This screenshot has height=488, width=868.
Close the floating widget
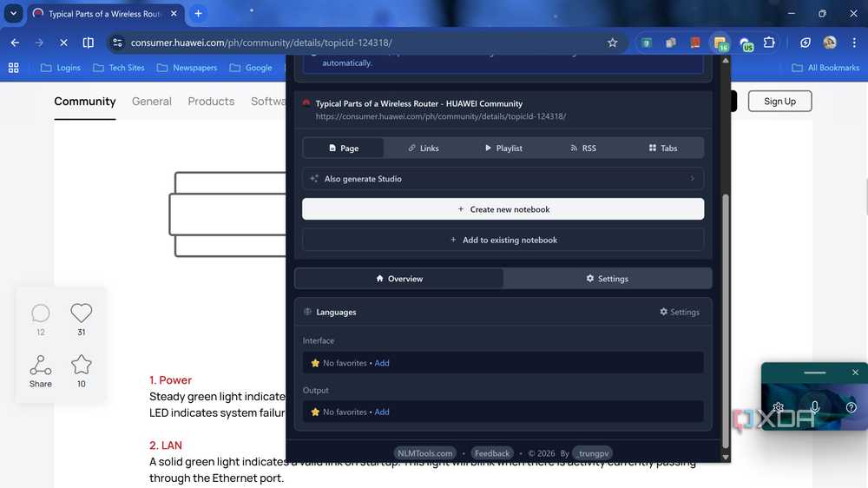(855, 373)
